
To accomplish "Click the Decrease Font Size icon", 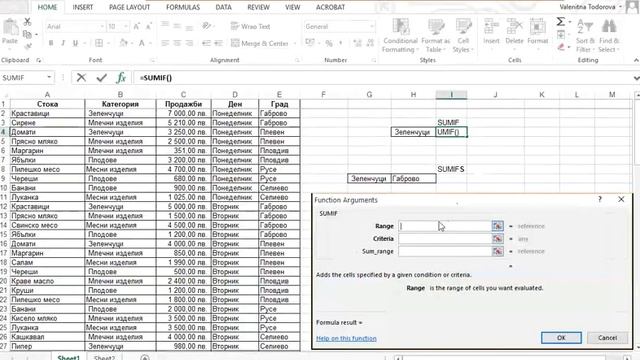I will coord(149,27).
